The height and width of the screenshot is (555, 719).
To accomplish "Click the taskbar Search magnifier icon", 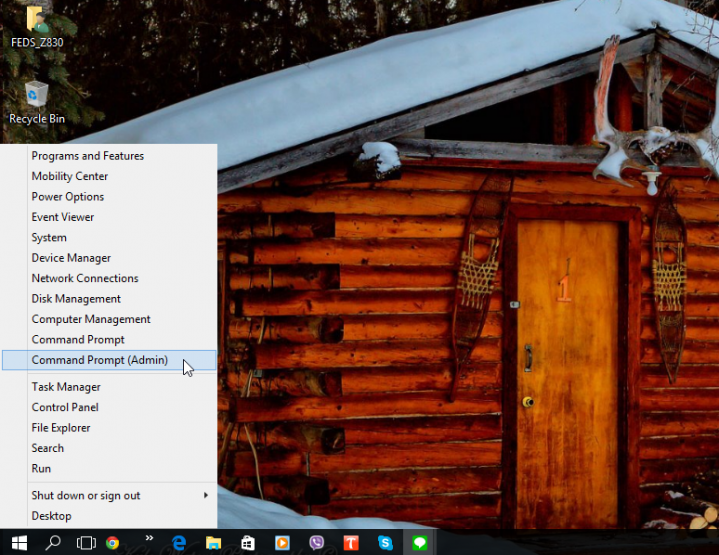I will (53, 543).
